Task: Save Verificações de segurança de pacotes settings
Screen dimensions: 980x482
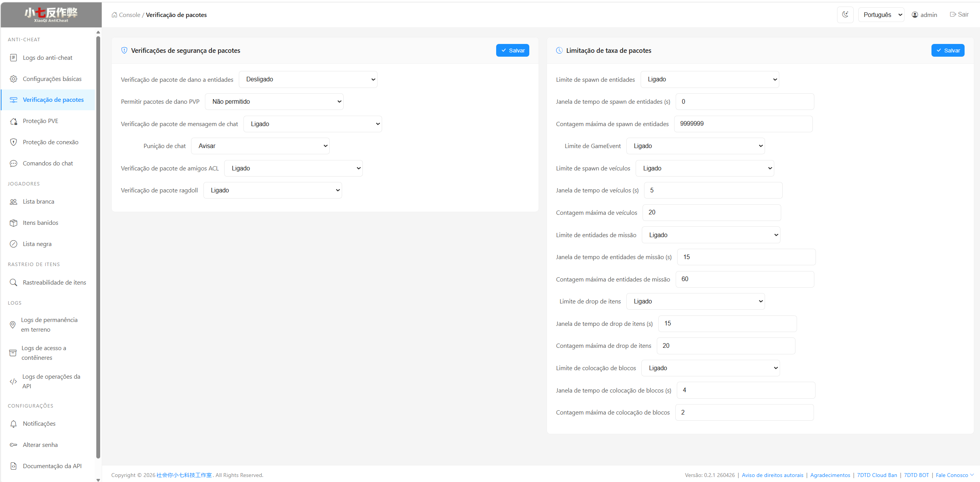Action: point(513,51)
